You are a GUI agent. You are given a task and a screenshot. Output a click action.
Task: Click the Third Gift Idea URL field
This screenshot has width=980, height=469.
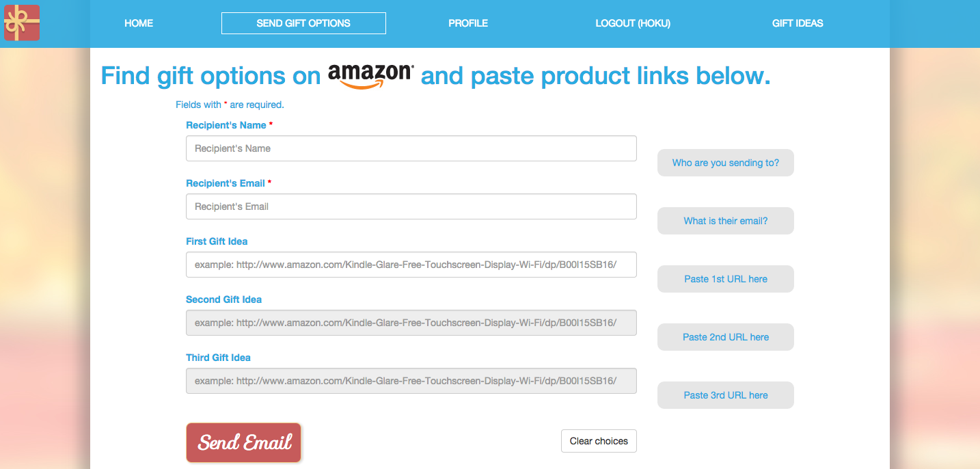coord(411,381)
